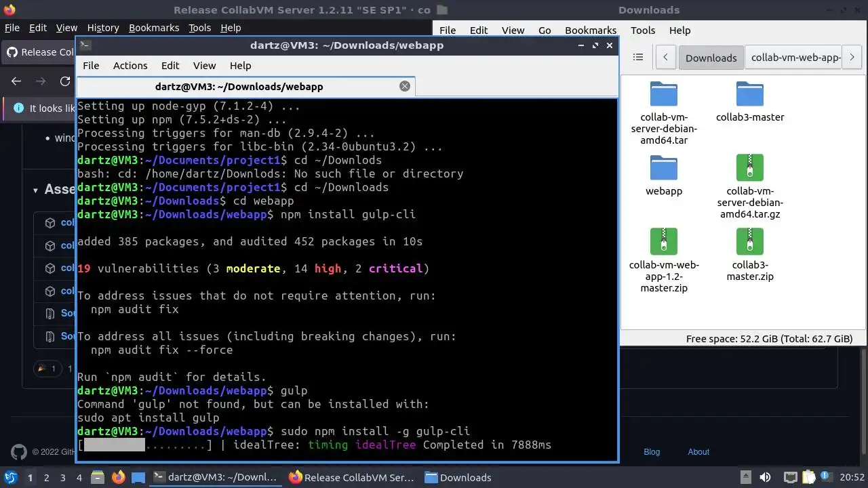Screen dimensions: 868x488
Task: Click the lower source-code zip file icon
Action: point(50,337)
